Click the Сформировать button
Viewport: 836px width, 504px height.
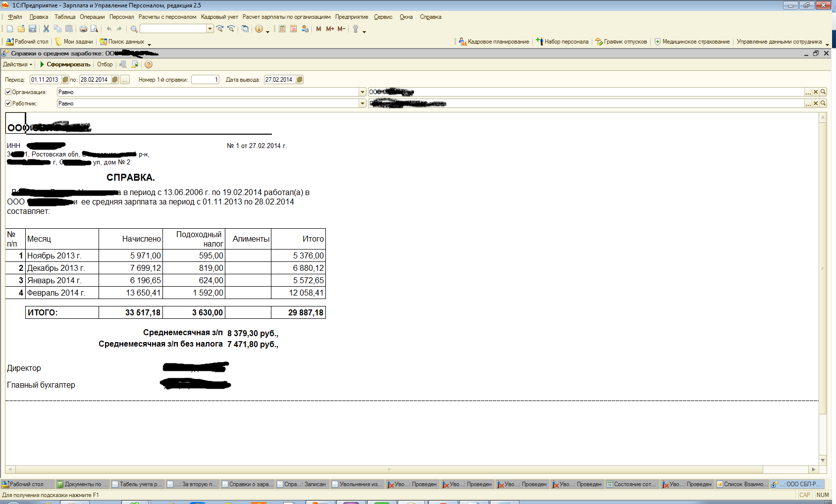click(65, 64)
